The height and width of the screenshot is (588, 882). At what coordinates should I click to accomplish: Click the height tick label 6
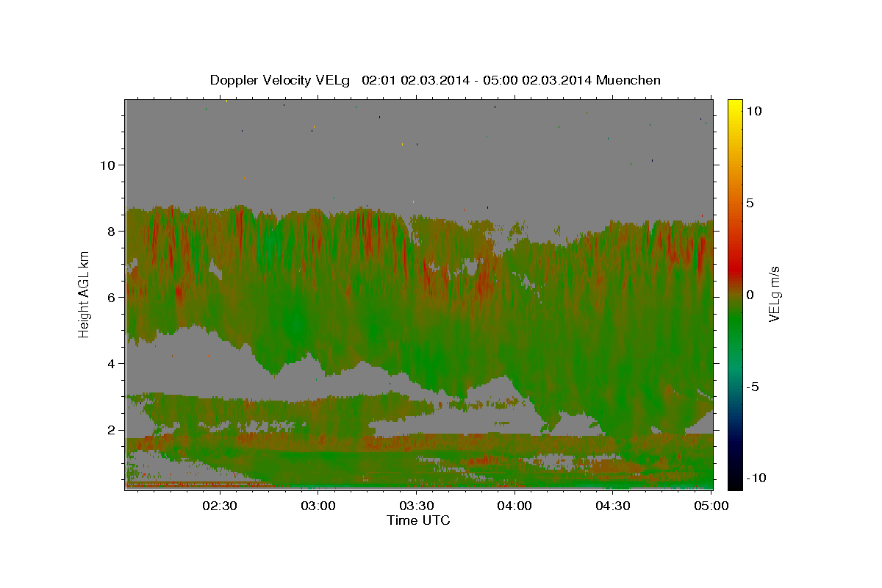click(x=112, y=297)
